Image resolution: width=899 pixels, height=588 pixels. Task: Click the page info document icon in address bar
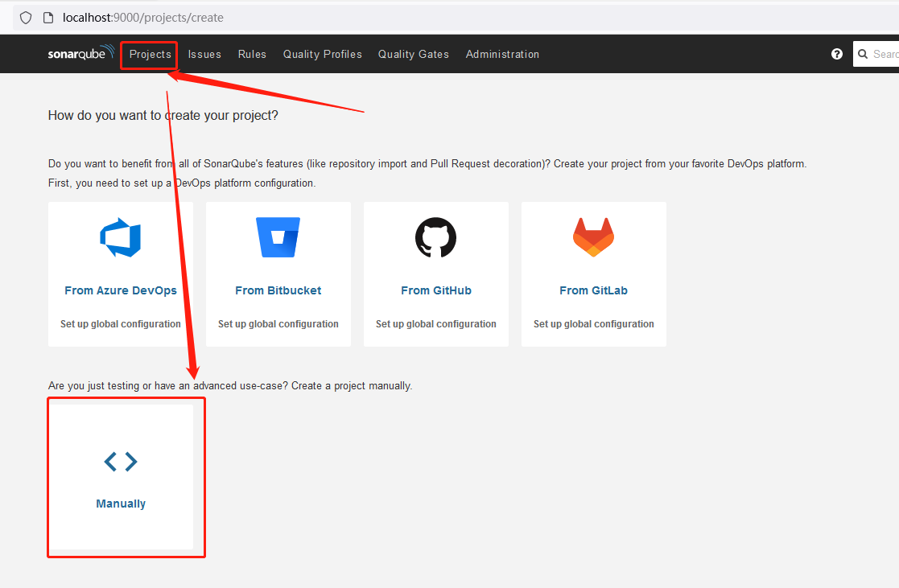(x=49, y=18)
